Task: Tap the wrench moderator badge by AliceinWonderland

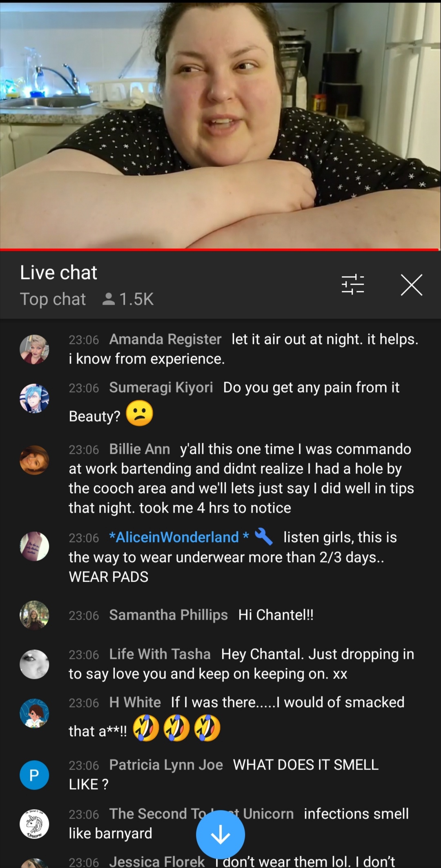Action: coord(263,537)
